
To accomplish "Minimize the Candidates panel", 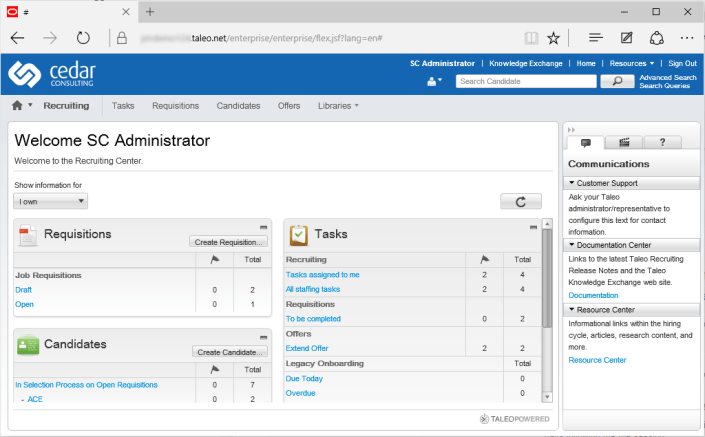I will tap(263, 337).
